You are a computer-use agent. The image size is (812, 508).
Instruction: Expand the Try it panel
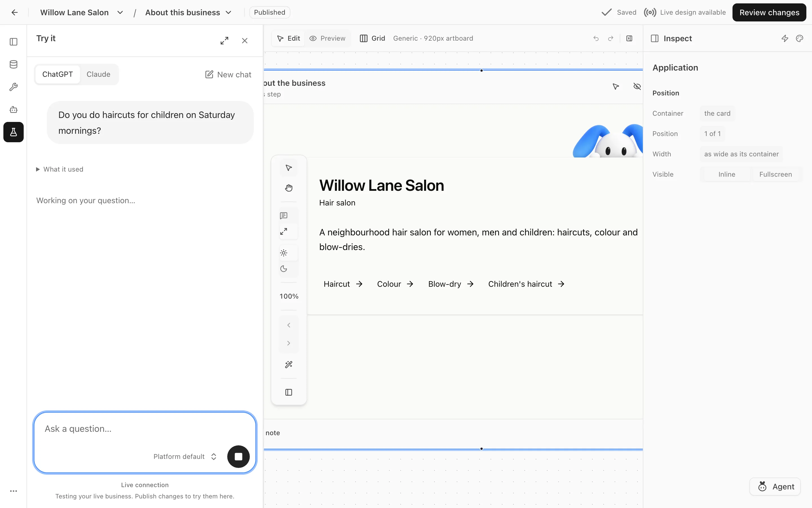tap(224, 41)
